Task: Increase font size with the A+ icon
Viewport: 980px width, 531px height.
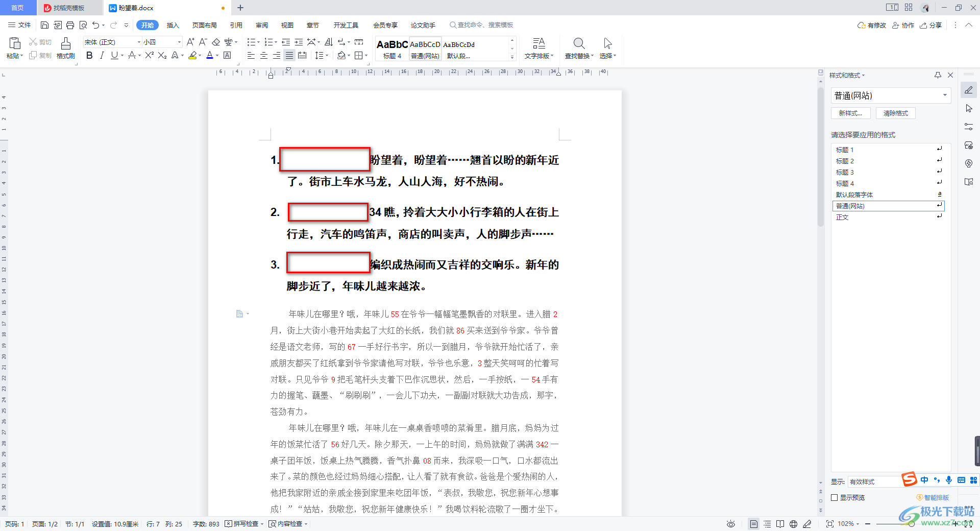Action: 190,42
